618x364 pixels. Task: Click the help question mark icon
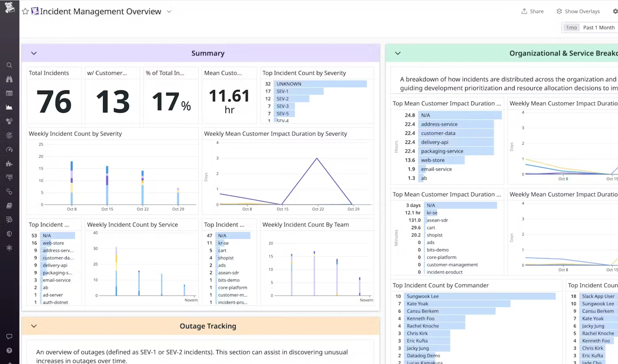9,350
